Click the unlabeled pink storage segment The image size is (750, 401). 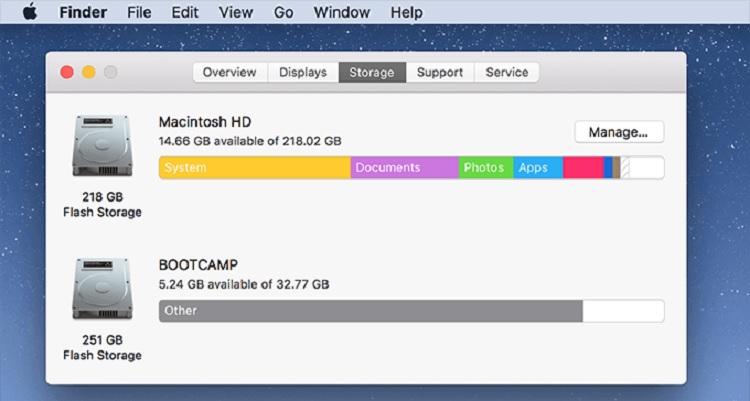pos(583,167)
